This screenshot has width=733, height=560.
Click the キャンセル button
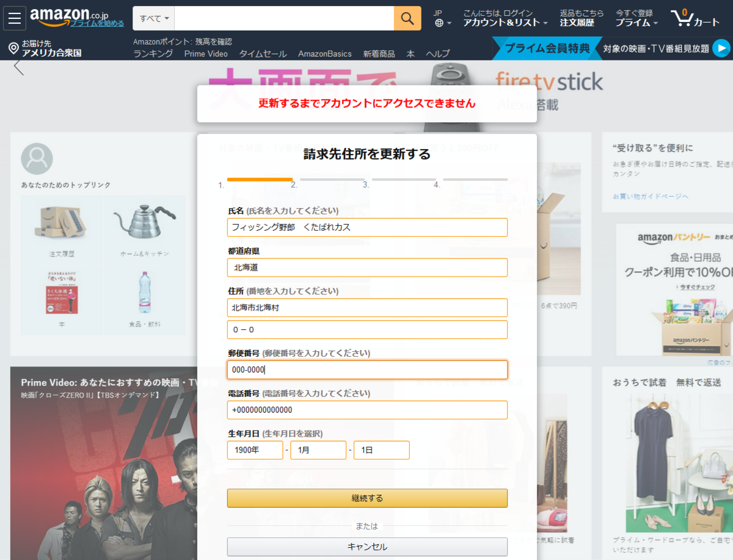pos(367,547)
